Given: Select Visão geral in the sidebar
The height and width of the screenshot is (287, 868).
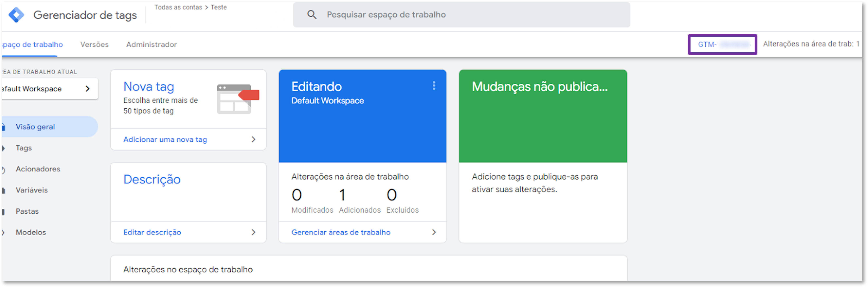Looking at the screenshot, I should tap(50, 127).
